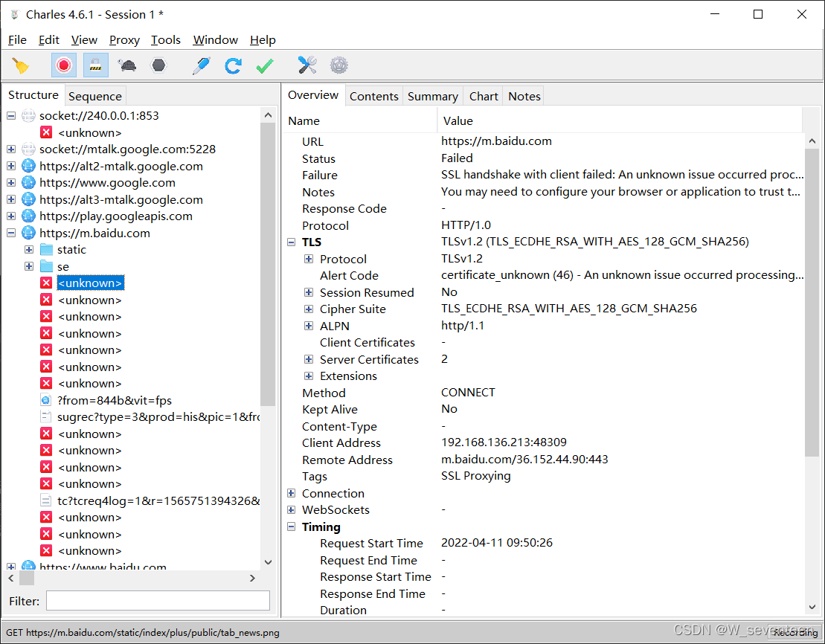Expand TLS Extensions row
This screenshot has height=644, width=825.
pos(309,376)
